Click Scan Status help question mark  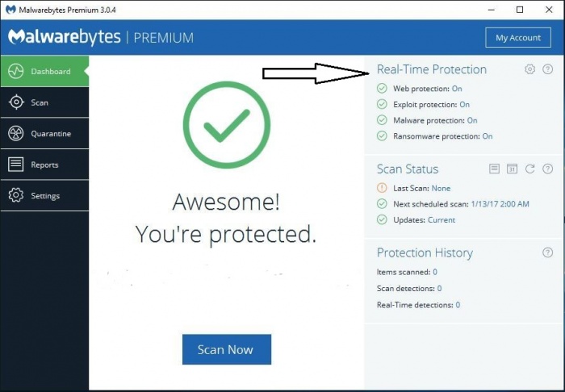(548, 169)
